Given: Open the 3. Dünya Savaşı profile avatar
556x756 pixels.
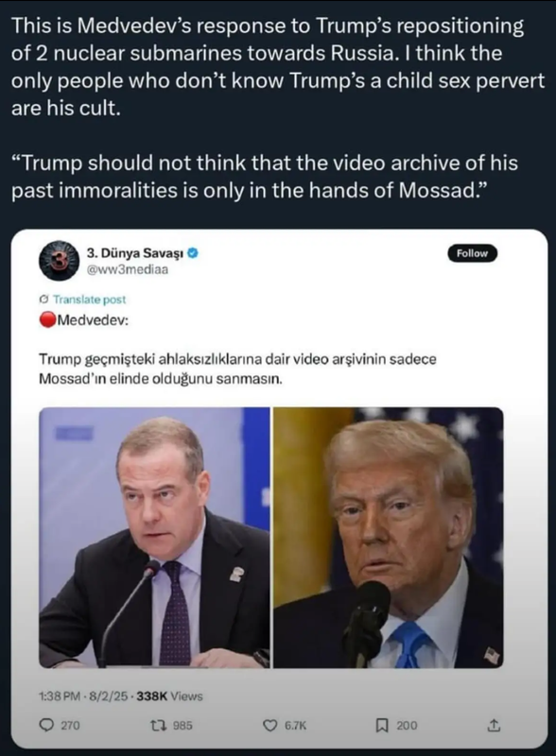Looking at the screenshot, I should [x=59, y=261].
